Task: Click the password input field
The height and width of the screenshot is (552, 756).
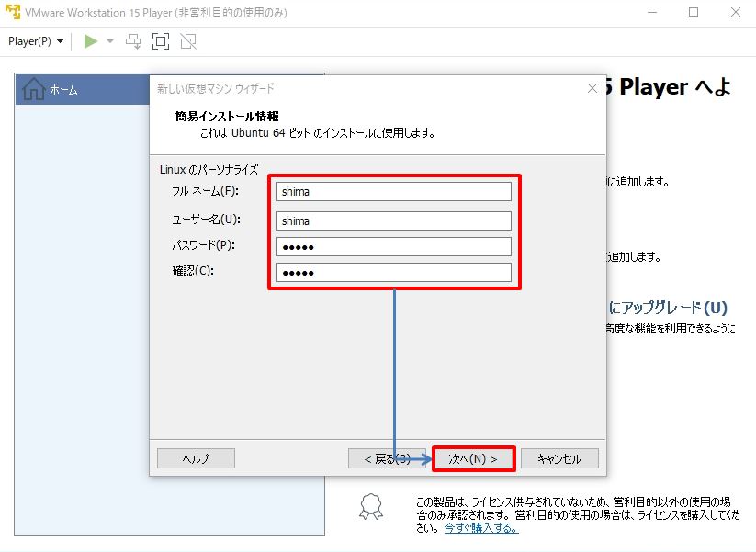Action: [393, 247]
